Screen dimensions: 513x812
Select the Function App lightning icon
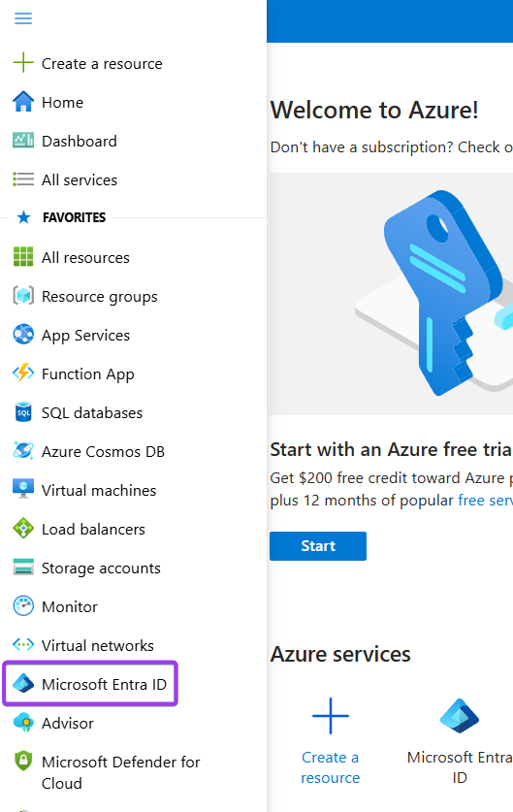click(x=23, y=374)
